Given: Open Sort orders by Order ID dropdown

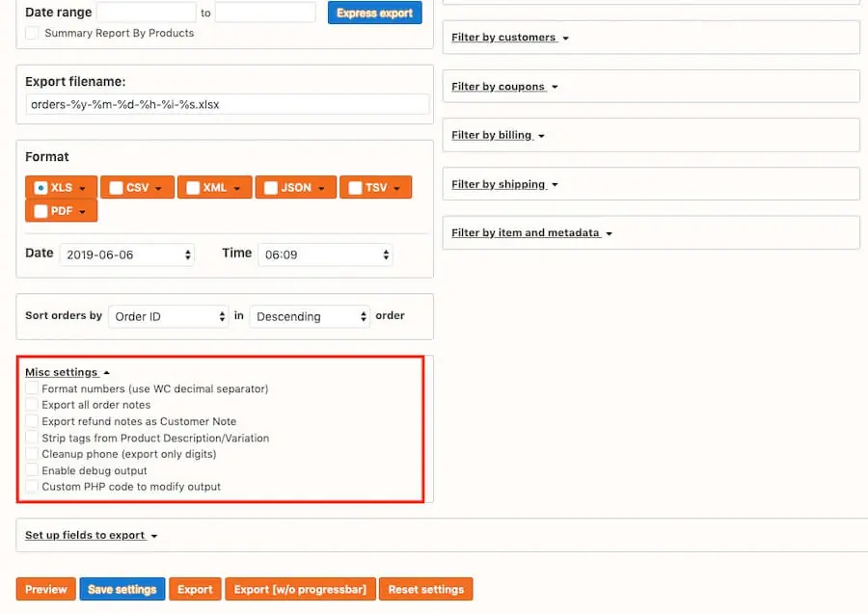Looking at the screenshot, I should click(168, 316).
